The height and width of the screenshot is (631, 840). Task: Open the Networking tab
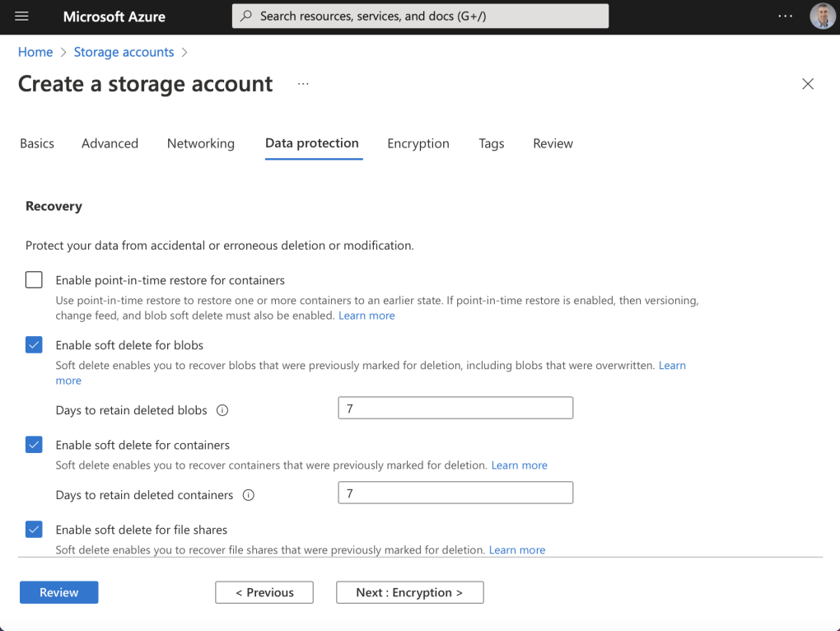[201, 143]
